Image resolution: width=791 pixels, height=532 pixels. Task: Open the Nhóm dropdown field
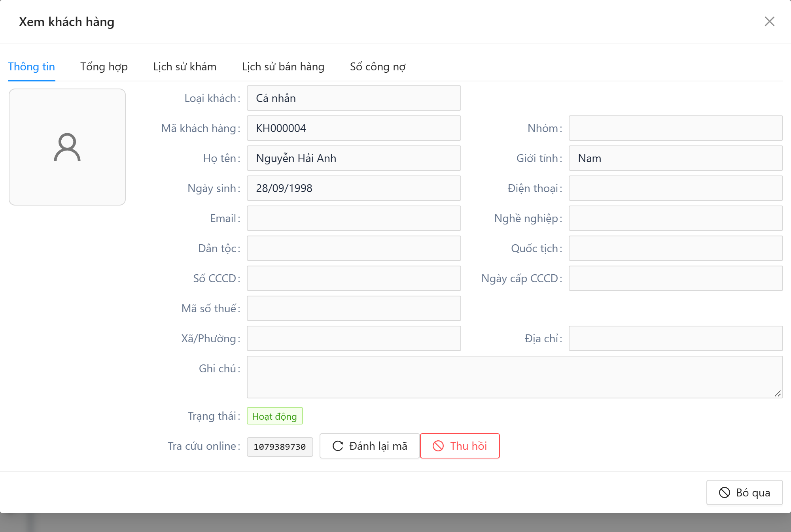coord(676,128)
